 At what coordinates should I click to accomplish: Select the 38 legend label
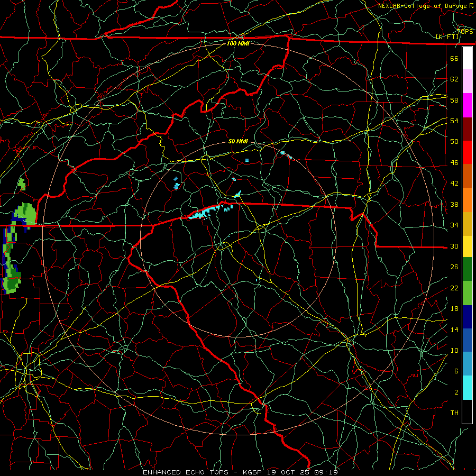point(454,204)
